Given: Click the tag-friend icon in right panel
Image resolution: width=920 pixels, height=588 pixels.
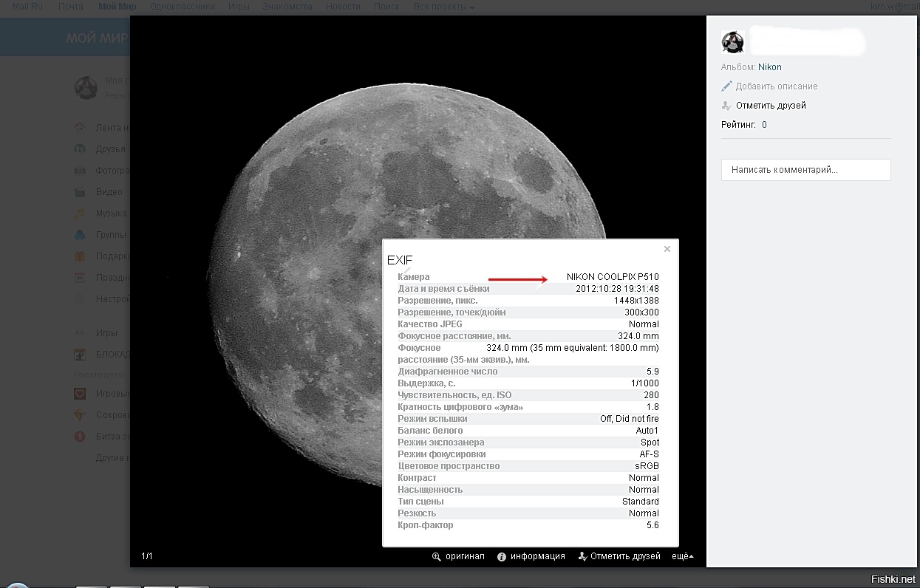Looking at the screenshot, I should click(x=727, y=106).
